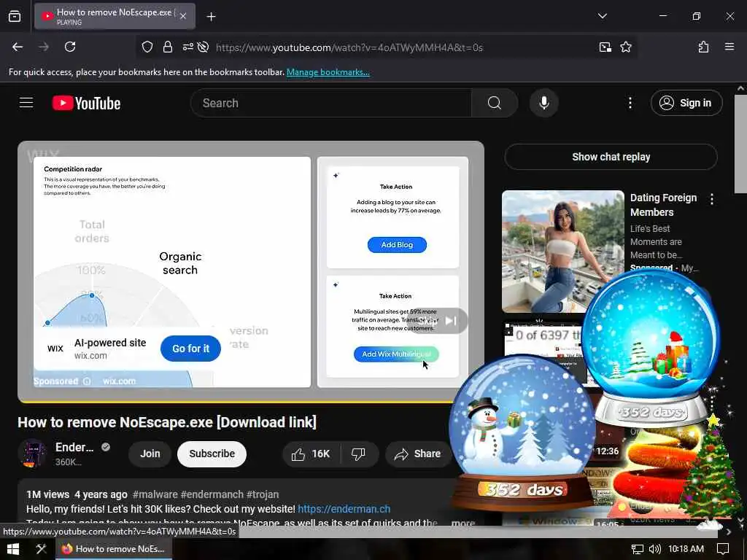Subscribe to the channel
The height and width of the screenshot is (560, 747).
pos(212,454)
